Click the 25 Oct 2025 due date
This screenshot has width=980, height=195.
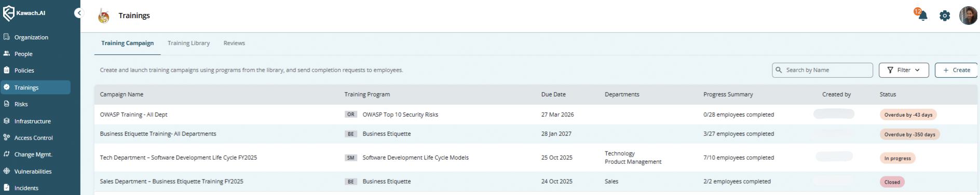pos(557,158)
